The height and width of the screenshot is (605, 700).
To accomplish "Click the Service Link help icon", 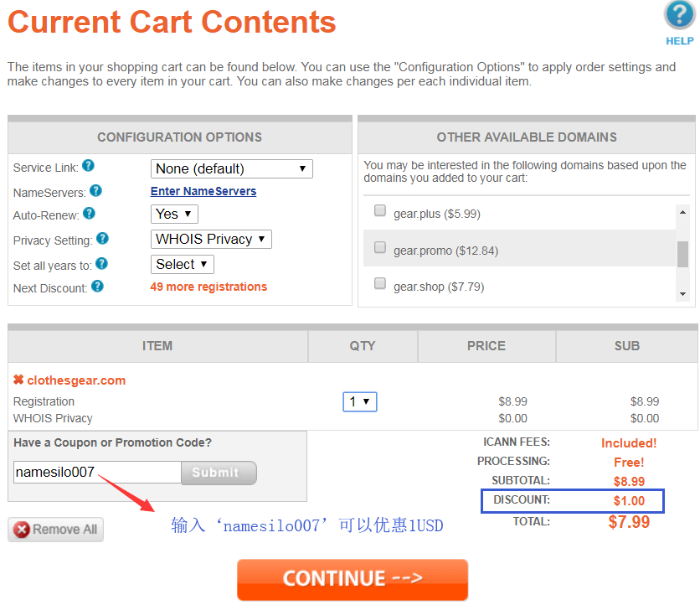I will [x=88, y=167].
